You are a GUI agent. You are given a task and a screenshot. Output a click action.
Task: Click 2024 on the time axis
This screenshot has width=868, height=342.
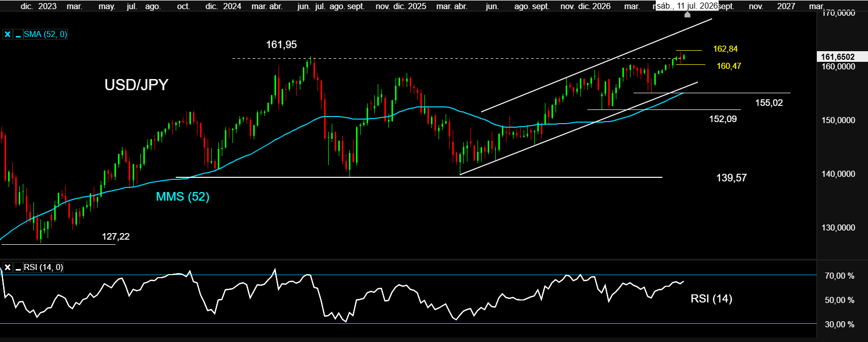232,6
